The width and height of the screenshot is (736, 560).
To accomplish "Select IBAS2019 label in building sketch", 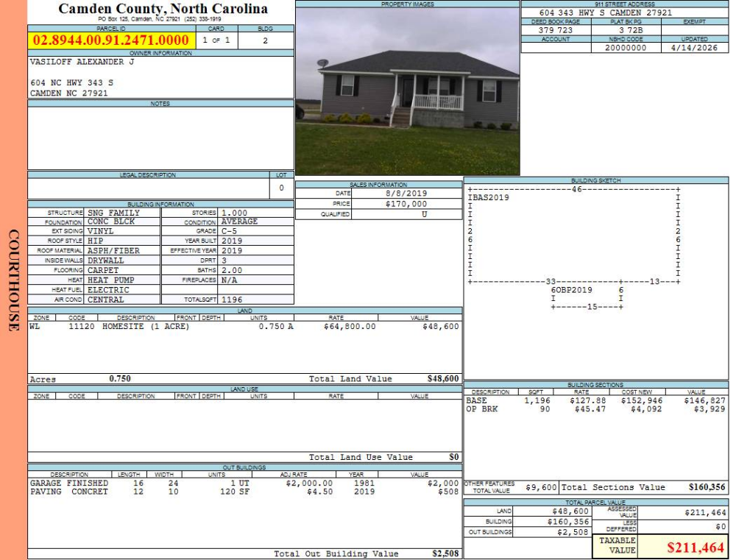I will (x=488, y=198).
